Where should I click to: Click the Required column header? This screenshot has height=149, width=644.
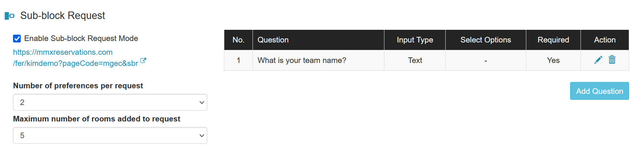553,40
